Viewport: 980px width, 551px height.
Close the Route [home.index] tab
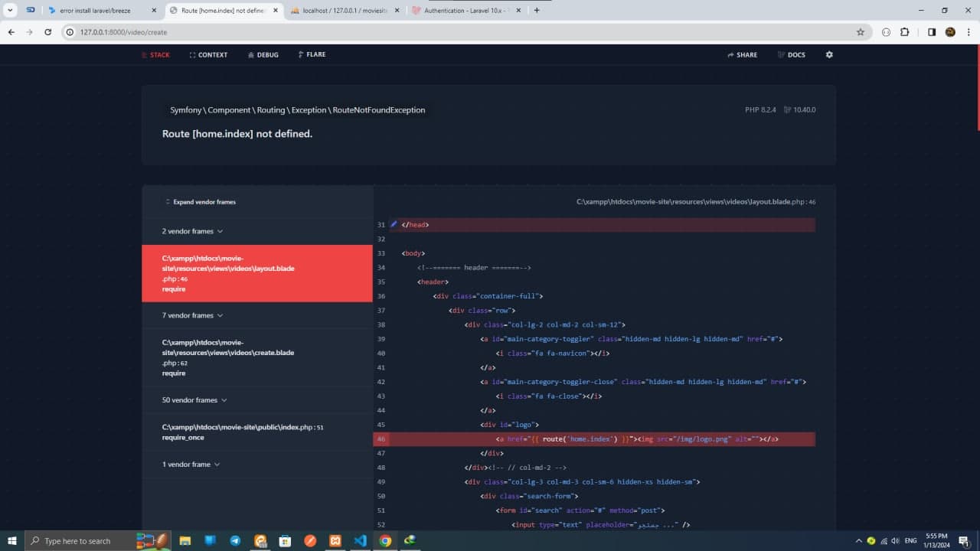(x=276, y=11)
